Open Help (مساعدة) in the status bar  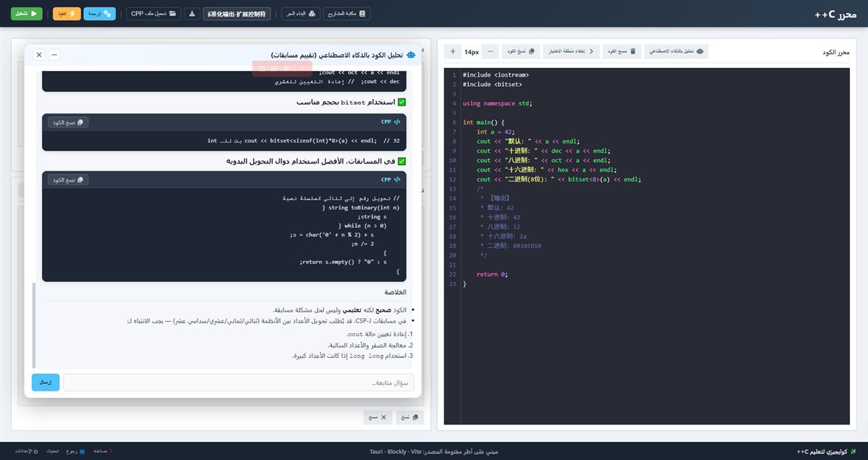pos(103,451)
